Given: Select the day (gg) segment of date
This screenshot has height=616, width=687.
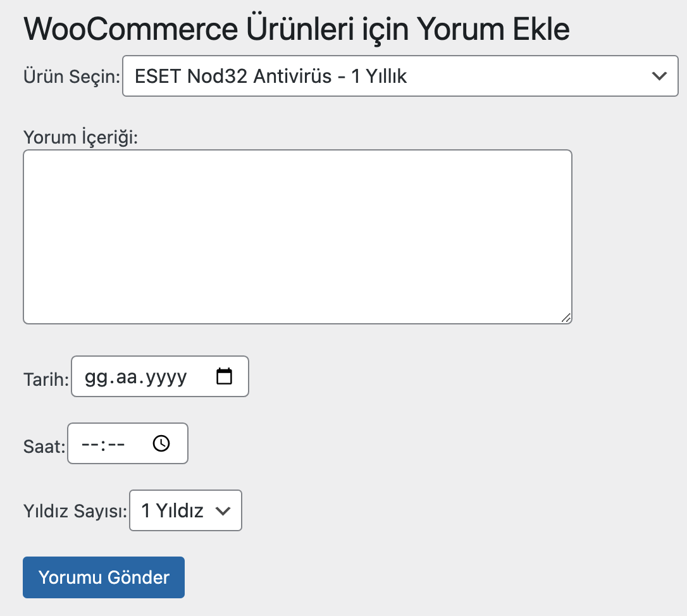Looking at the screenshot, I should click(x=95, y=378).
